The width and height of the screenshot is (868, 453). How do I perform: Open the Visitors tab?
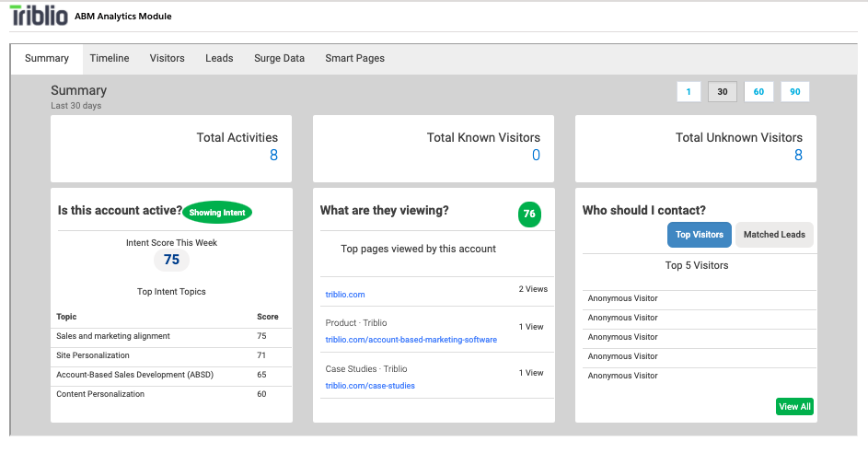(x=168, y=58)
